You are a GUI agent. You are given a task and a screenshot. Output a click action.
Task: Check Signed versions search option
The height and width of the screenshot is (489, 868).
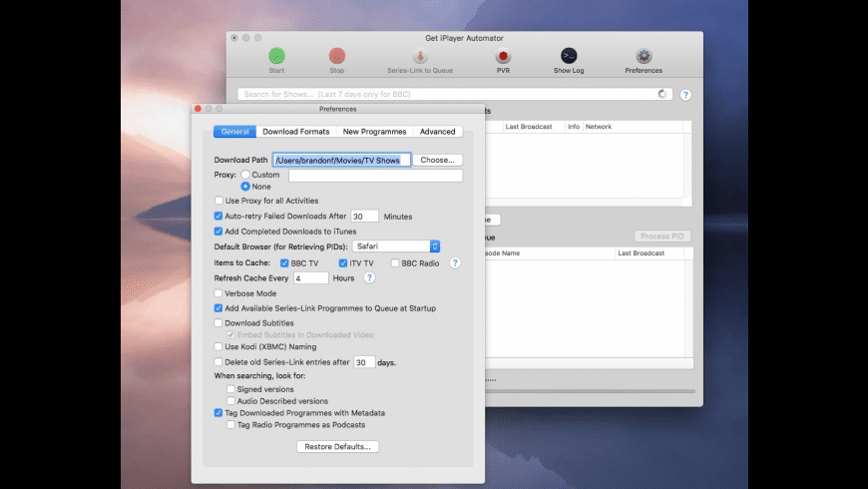point(230,389)
